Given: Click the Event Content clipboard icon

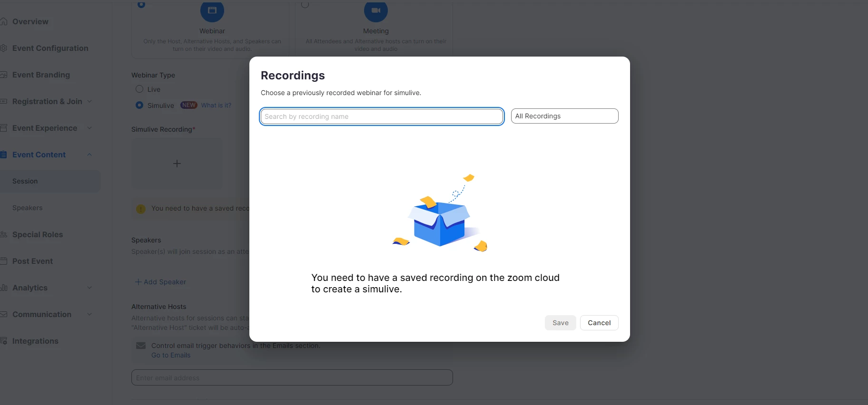Looking at the screenshot, I should pos(3,154).
